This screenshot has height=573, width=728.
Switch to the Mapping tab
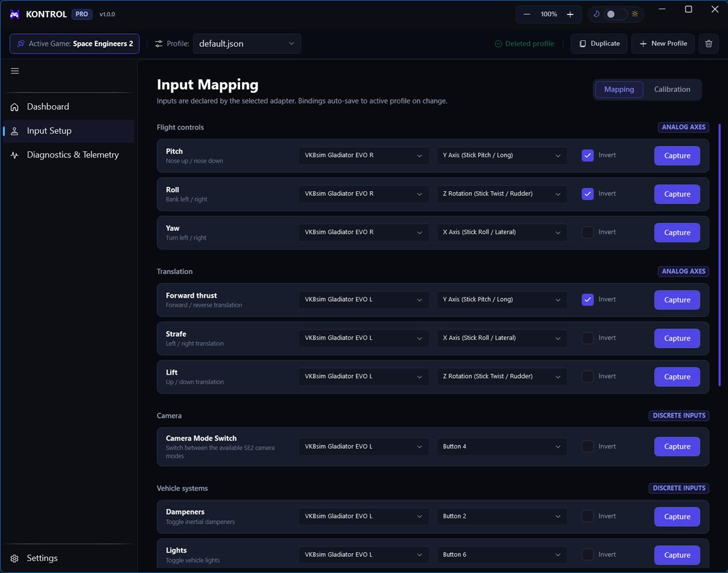619,90
